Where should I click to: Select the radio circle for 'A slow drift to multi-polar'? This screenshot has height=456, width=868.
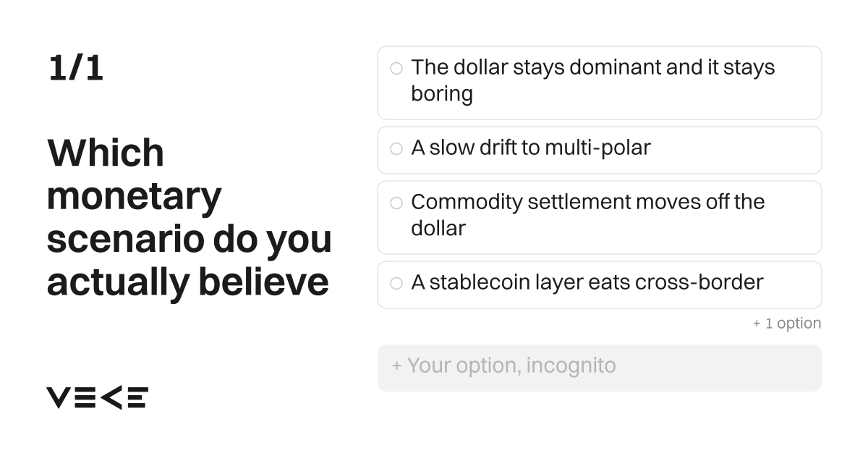[x=396, y=148]
